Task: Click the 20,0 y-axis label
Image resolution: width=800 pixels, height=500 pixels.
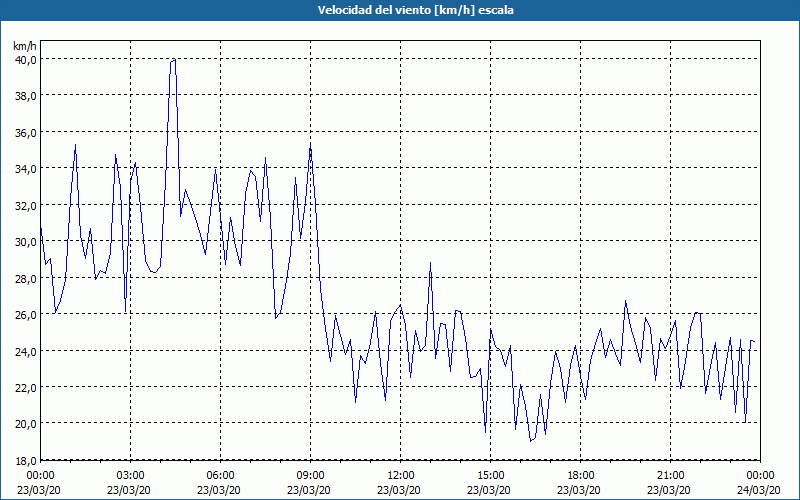Action: (26, 424)
